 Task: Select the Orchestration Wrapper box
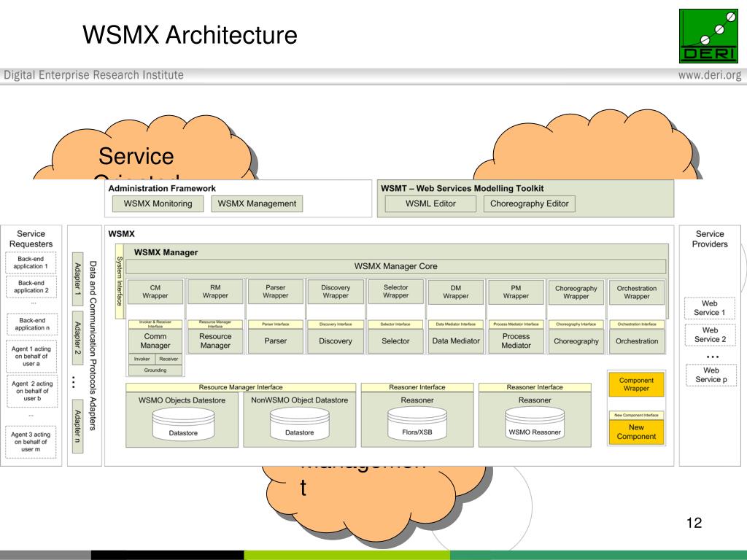pos(637,292)
